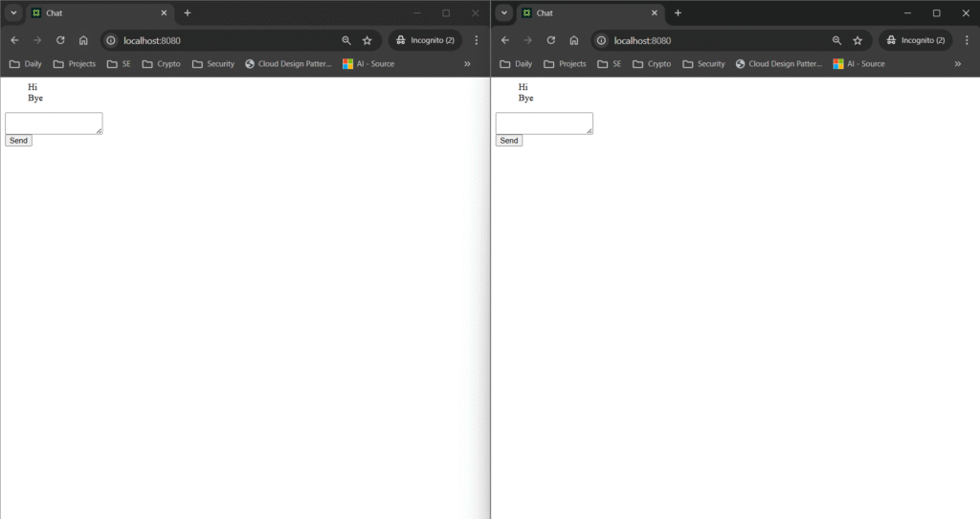View site information icon in left window address bar
This screenshot has height=519, width=980.
111,40
